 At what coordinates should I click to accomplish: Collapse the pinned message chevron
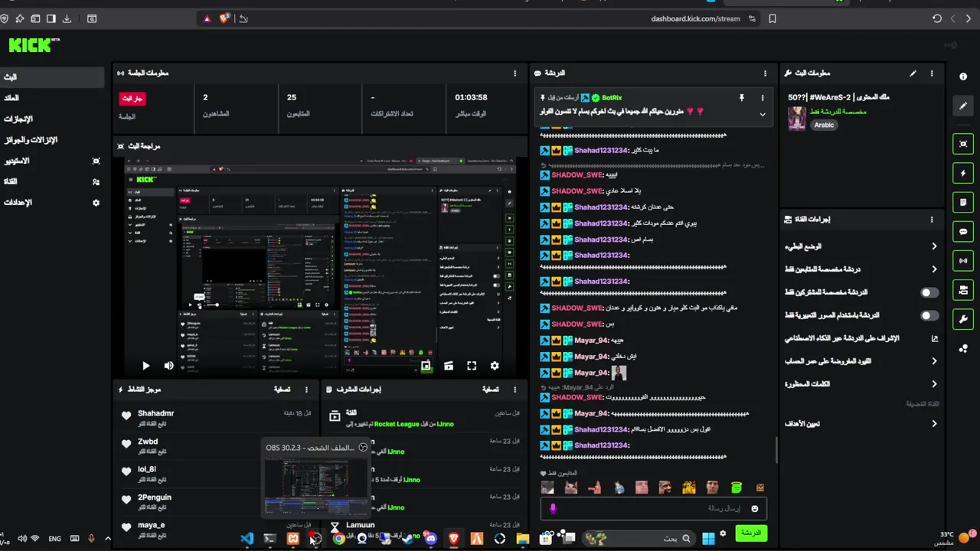point(762,114)
